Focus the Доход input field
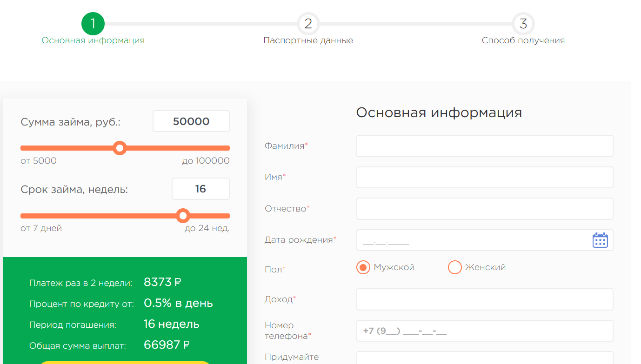Image resolution: width=641 pixels, height=364 pixels. point(485,299)
